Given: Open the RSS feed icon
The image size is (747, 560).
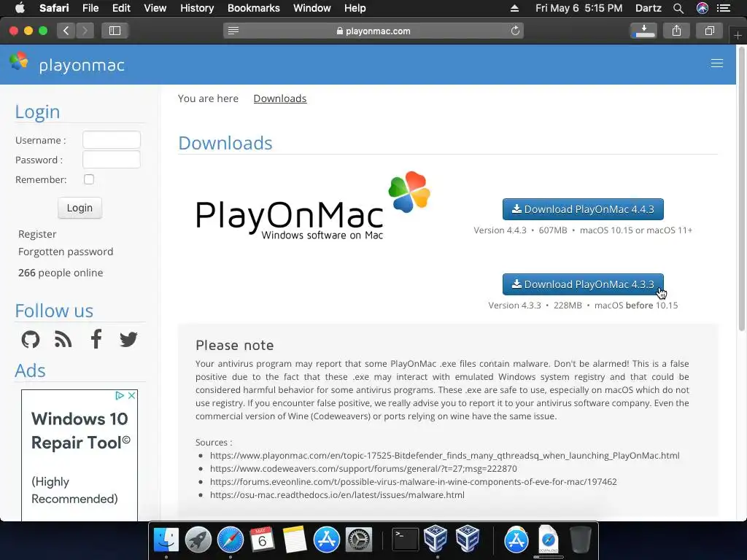Looking at the screenshot, I should coord(63,340).
